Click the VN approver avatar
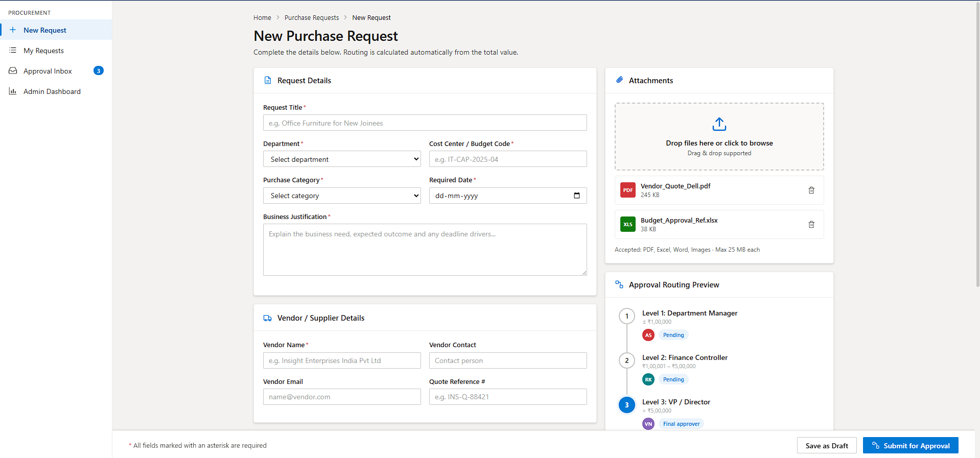 tap(648, 424)
